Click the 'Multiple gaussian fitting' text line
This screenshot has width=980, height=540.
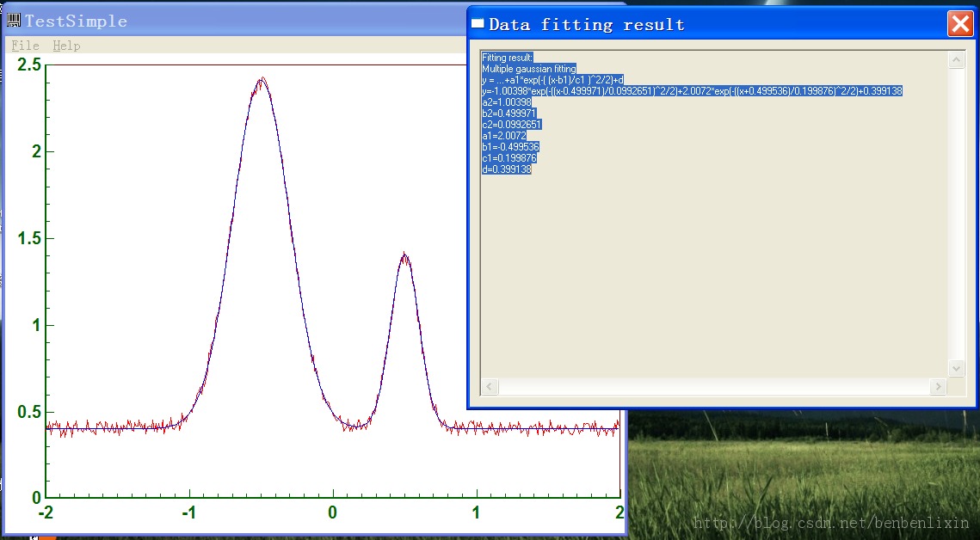(x=528, y=69)
